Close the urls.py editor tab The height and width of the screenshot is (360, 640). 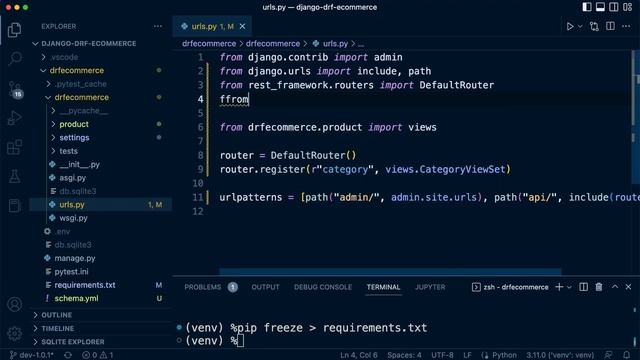click(242, 26)
